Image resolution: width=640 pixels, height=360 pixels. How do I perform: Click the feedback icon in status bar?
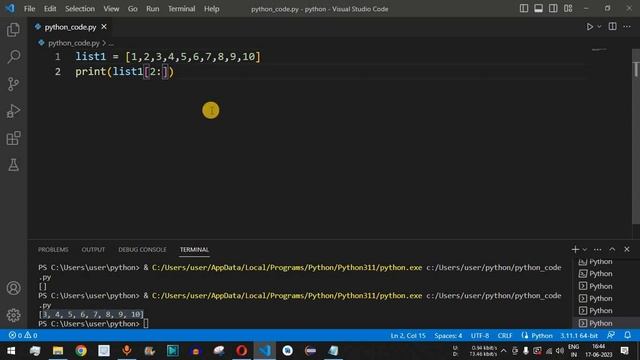pyautogui.click(x=611, y=335)
